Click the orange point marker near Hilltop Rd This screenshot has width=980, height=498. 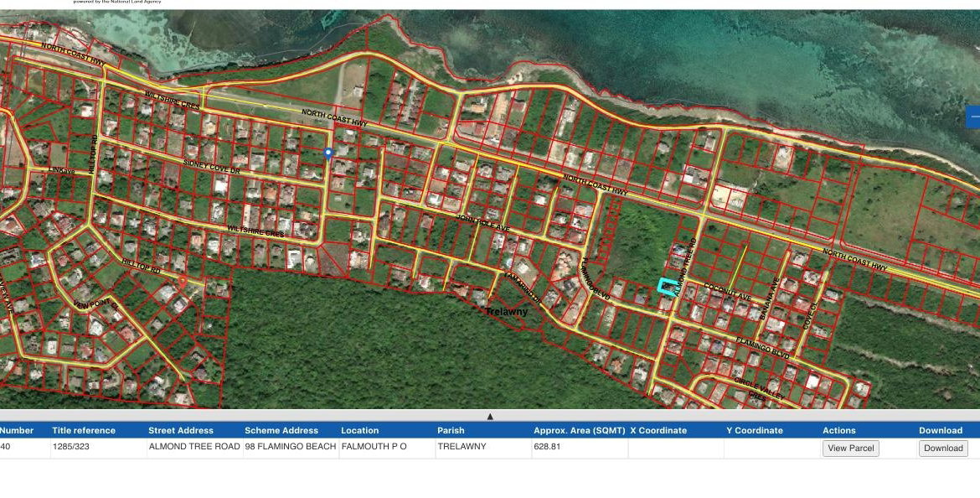coord(183,277)
